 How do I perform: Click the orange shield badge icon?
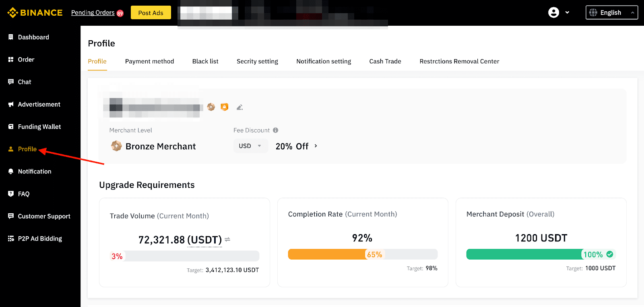(225, 107)
